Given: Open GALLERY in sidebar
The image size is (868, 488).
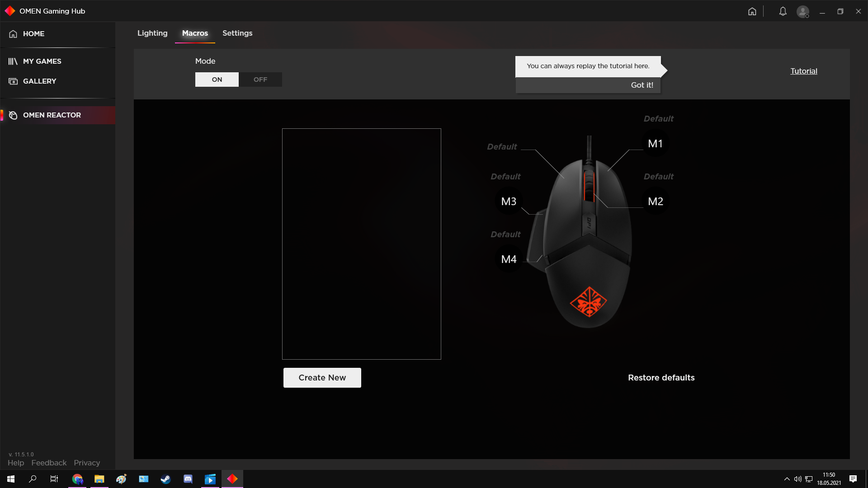Looking at the screenshot, I should pyautogui.click(x=39, y=81).
